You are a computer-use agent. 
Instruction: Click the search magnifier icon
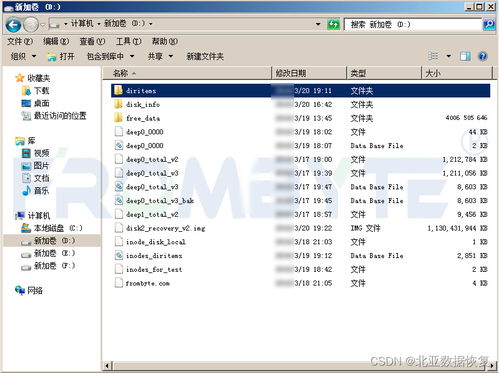pyautogui.click(x=489, y=24)
